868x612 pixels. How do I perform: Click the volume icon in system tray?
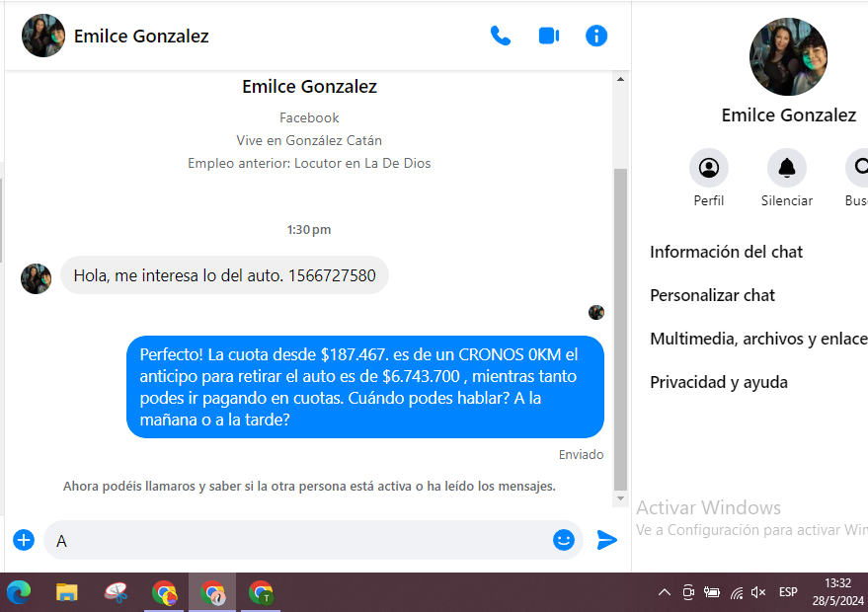pos(758,592)
